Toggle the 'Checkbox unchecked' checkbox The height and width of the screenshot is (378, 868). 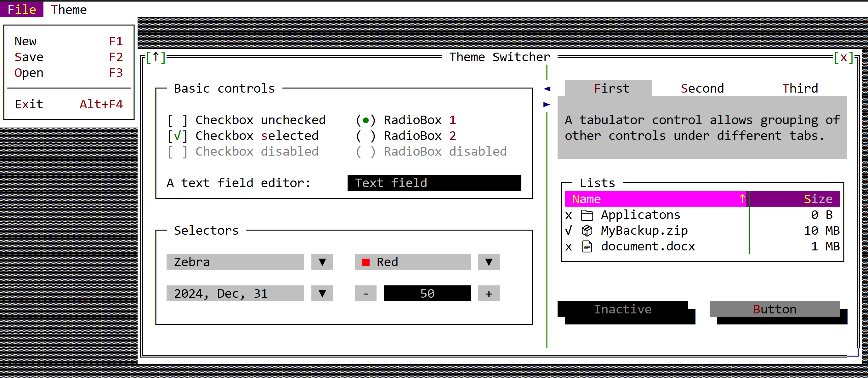pyautogui.click(x=246, y=120)
